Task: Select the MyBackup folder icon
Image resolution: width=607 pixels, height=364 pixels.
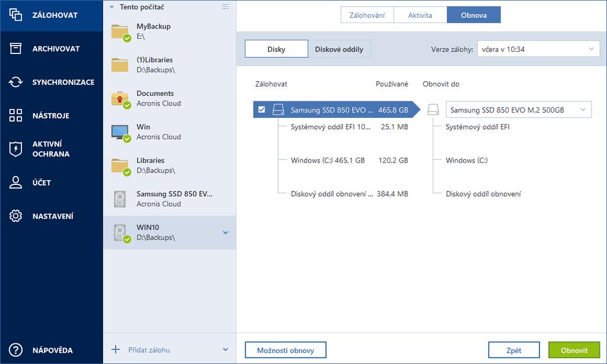Action: pos(120,32)
